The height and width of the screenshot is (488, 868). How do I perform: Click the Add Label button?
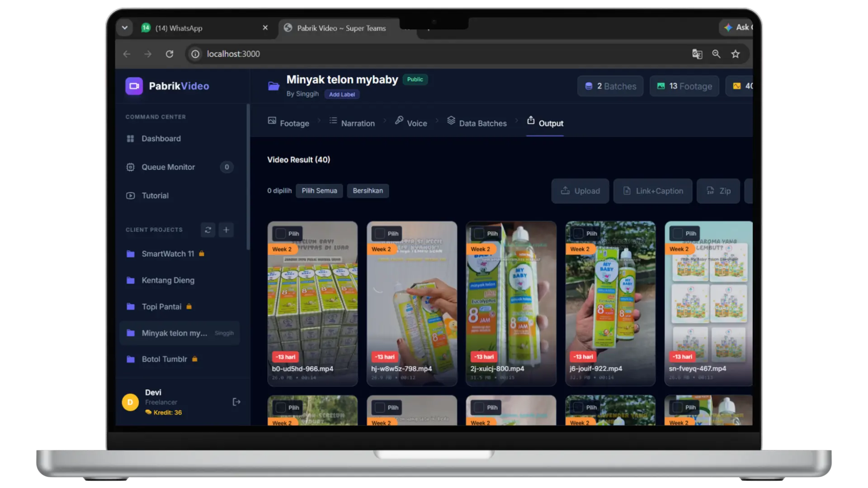342,94
